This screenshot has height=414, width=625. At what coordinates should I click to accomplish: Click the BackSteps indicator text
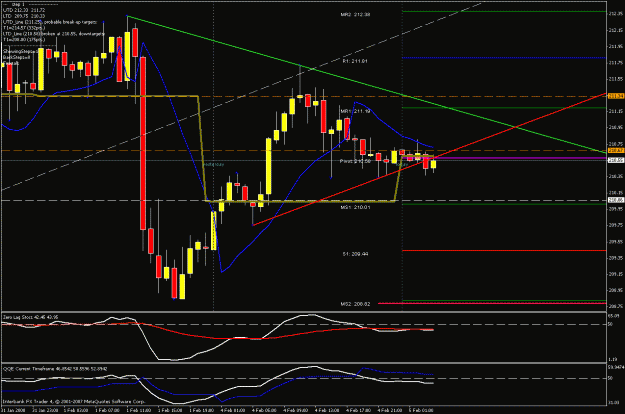(17, 58)
